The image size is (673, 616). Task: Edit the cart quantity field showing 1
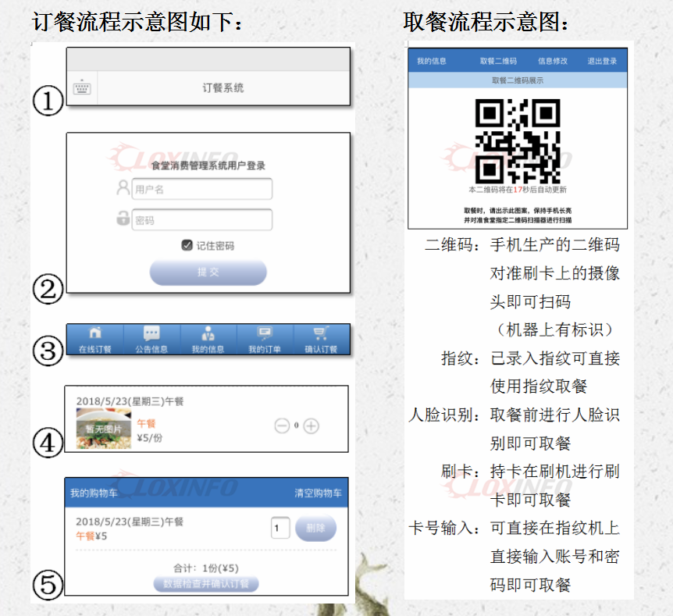pos(280,528)
